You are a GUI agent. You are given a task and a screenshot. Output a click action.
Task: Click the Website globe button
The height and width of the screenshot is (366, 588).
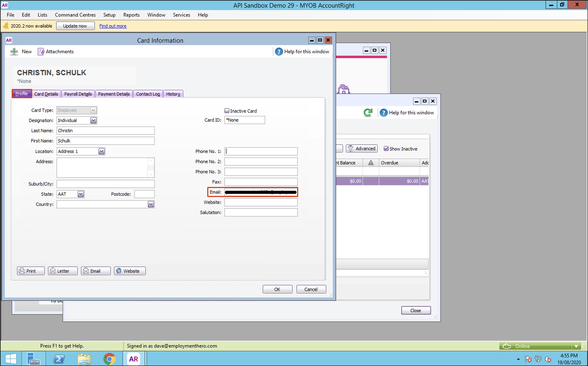[130, 271]
